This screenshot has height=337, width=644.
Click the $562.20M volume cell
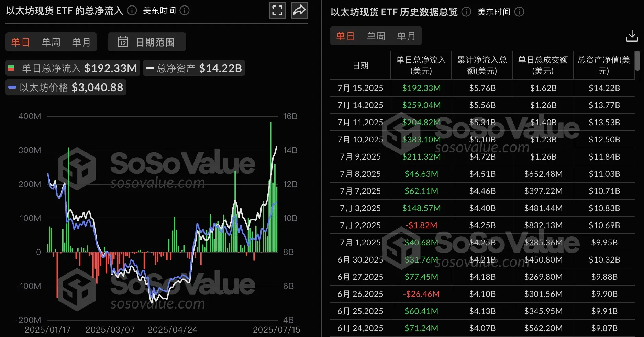(543, 328)
